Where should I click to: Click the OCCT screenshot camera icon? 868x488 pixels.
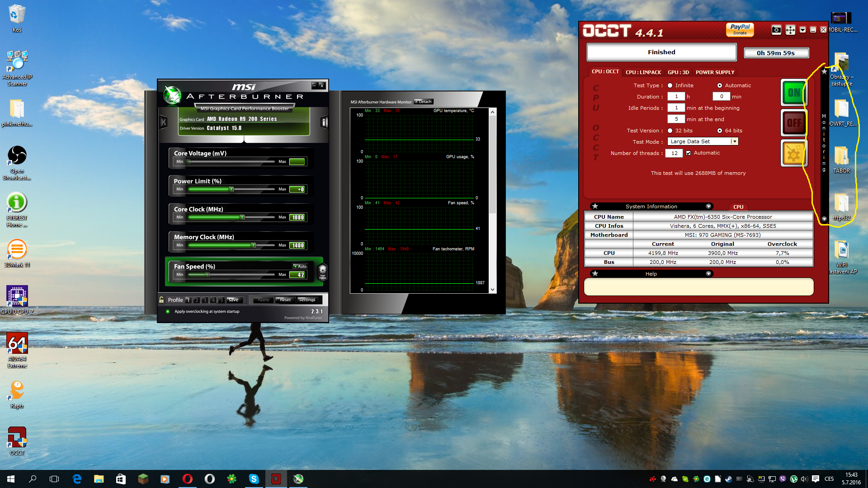click(776, 30)
